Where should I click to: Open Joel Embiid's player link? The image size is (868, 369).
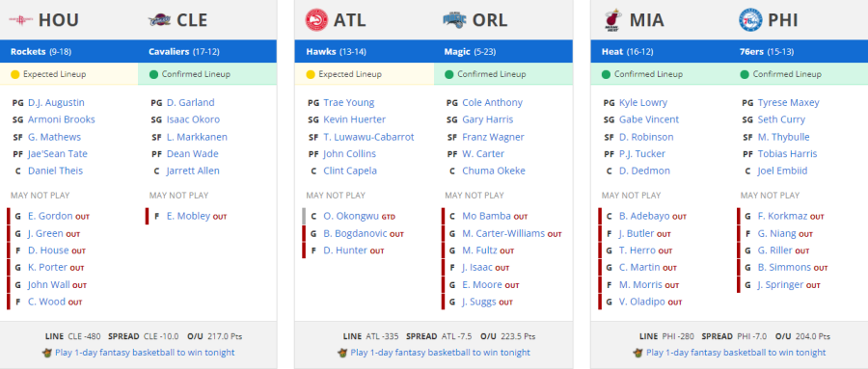point(782,171)
